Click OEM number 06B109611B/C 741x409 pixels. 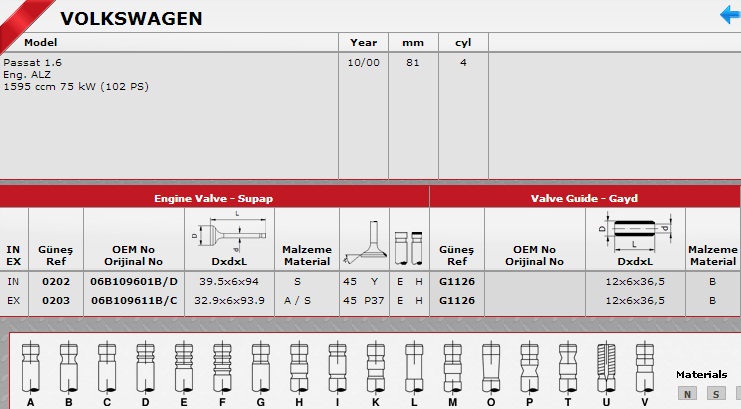point(134,300)
